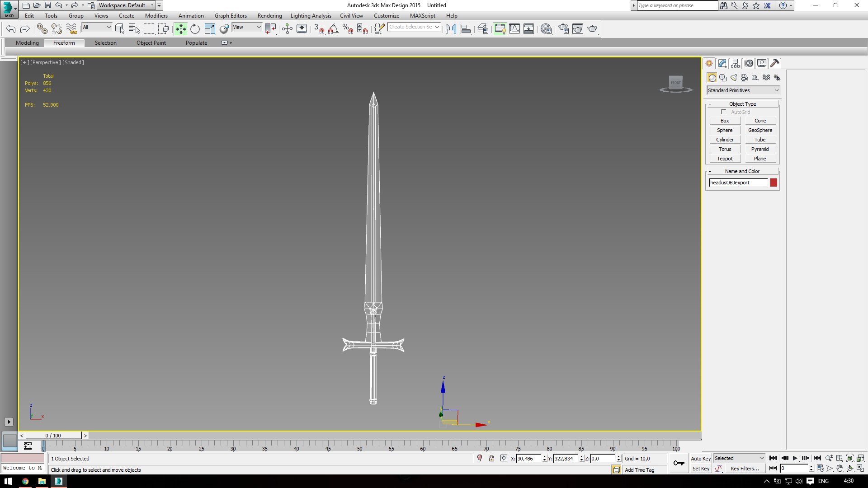The height and width of the screenshot is (488, 868).
Task: Open Render Setup dialog
Action: pyautogui.click(x=563, y=29)
